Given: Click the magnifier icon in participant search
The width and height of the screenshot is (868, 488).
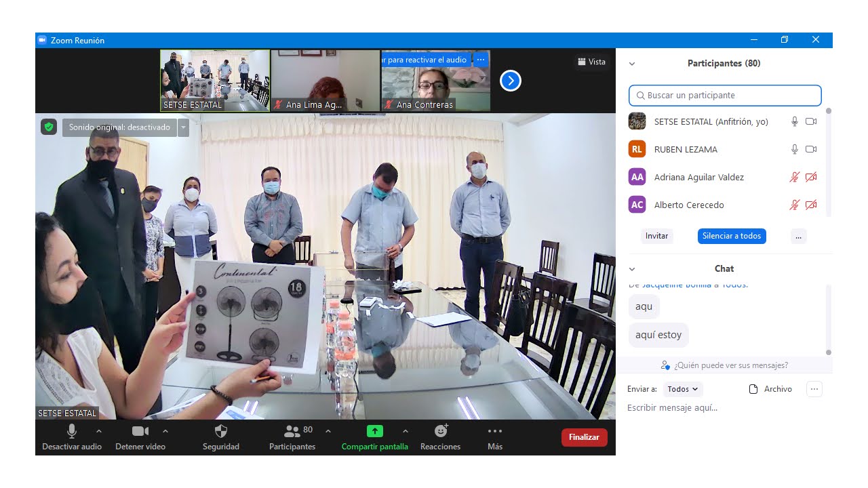Looking at the screenshot, I should (640, 96).
